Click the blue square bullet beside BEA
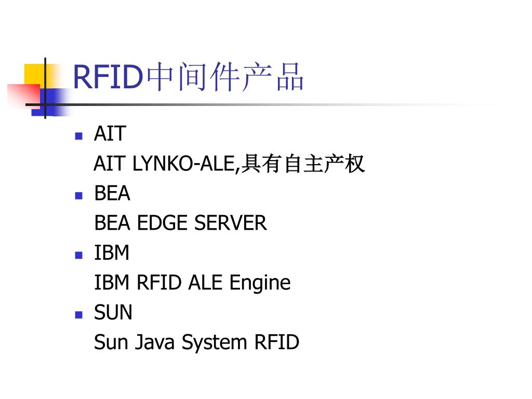 79,195
